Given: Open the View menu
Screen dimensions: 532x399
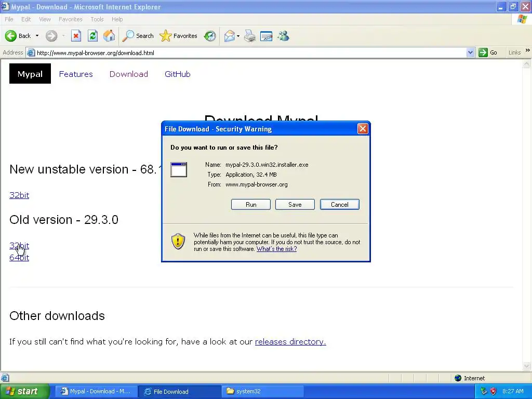Looking at the screenshot, I should click(x=45, y=19).
